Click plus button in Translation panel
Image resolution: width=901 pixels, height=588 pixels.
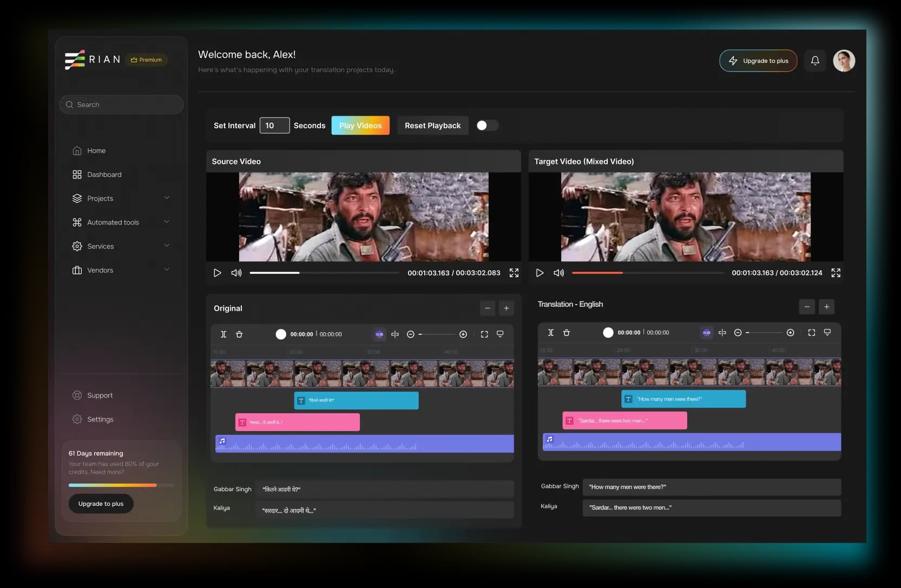pos(826,307)
